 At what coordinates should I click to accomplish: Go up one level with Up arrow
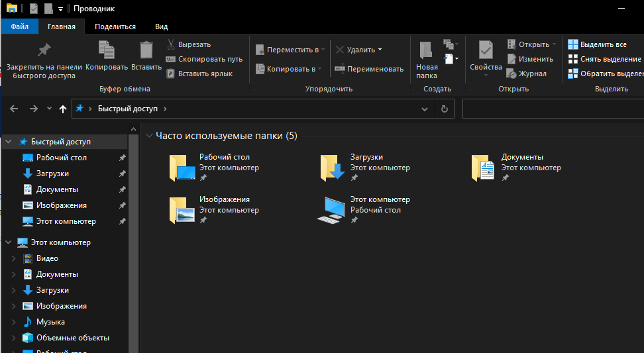tap(63, 109)
